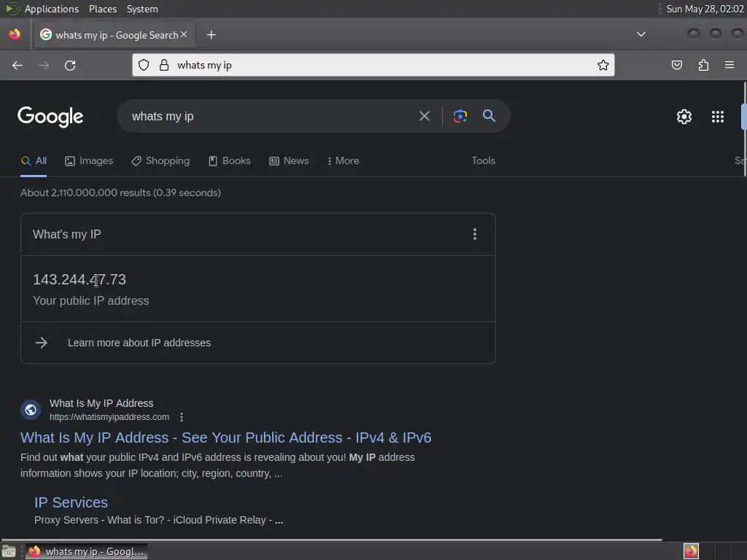
Task: Bookmark this page with the star icon
Action: [x=603, y=65]
